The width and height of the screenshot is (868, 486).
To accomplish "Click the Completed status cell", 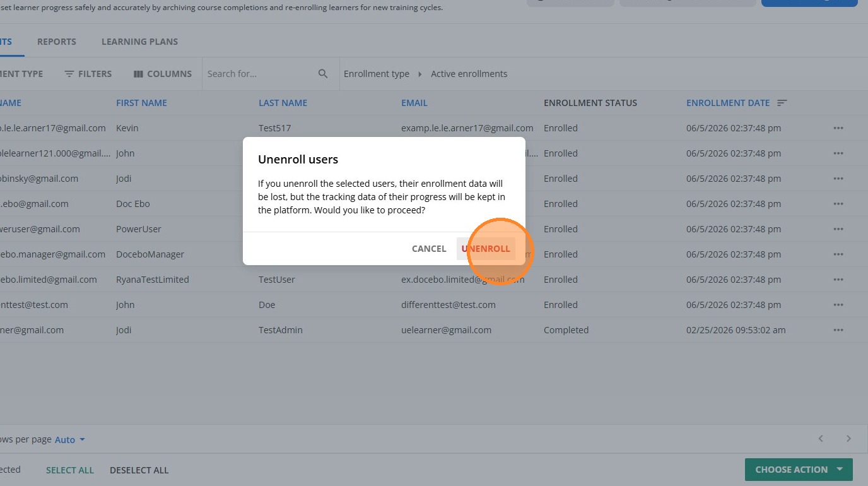I will [566, 330].
